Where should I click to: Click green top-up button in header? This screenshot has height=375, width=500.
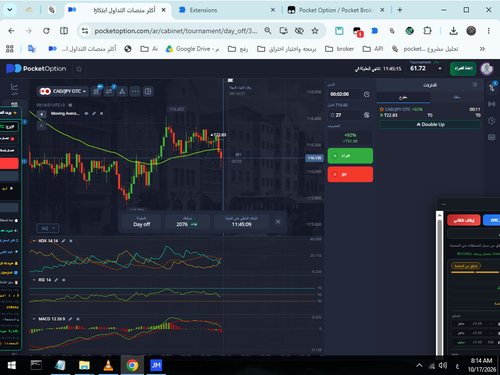(x=463, y=69)
